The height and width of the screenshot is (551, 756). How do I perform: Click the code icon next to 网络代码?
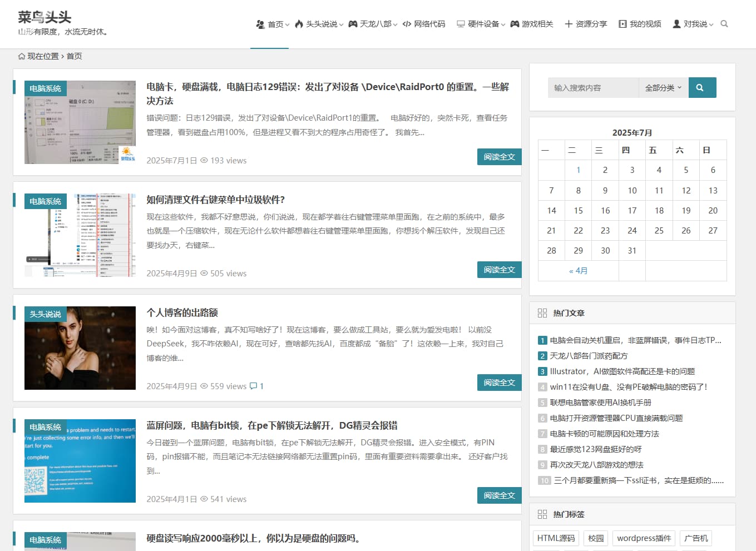pos(407,24)
